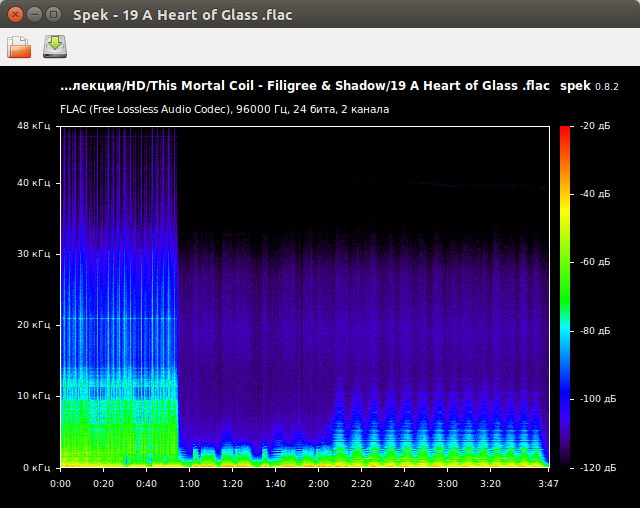Click the -60 дБ scale label

click(x=595, y=262)
